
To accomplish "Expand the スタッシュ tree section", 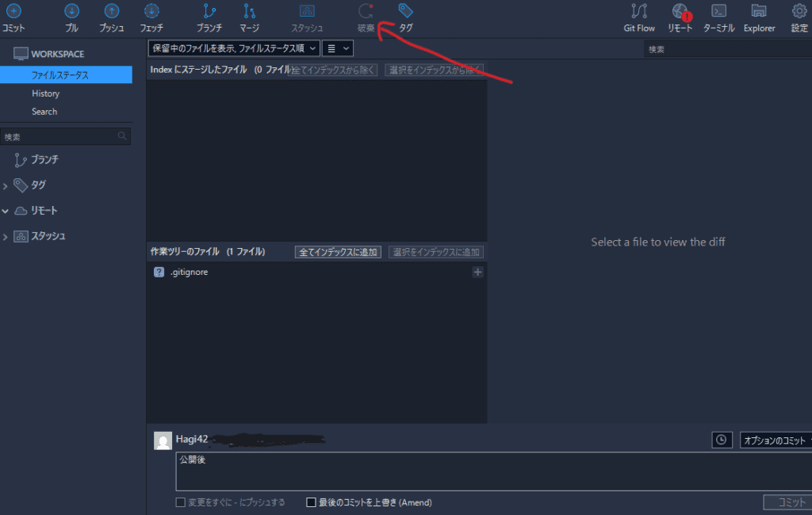I will tap(6, 236).
